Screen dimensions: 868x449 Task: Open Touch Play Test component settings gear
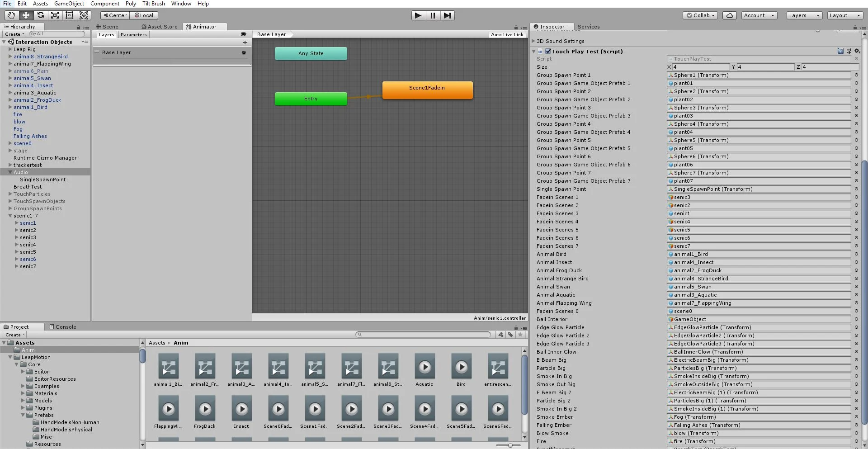(x=857, y=51)
